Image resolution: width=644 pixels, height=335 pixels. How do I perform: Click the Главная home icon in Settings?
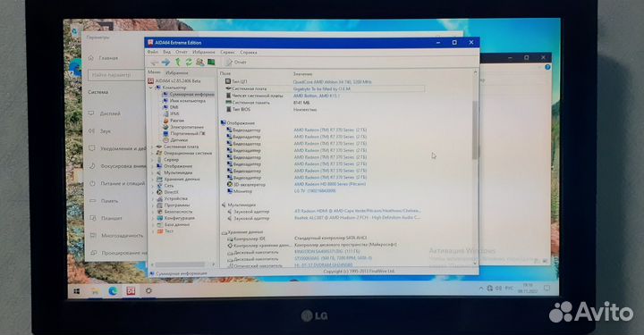(x=91, y=58)
